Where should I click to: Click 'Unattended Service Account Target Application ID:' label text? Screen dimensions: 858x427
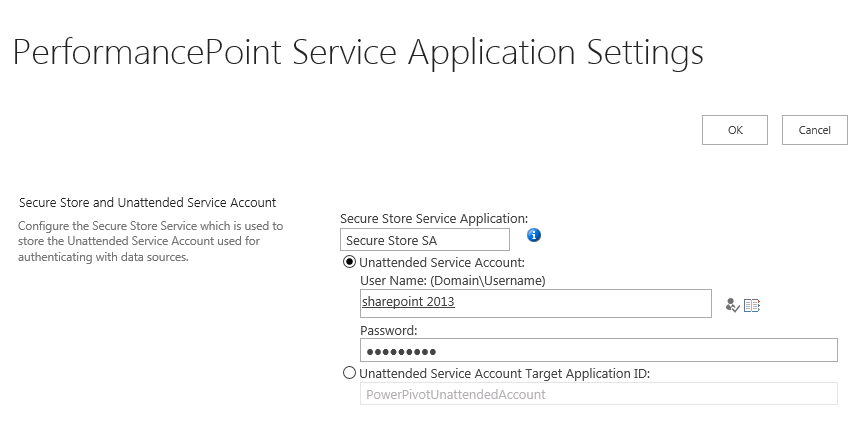[504, 373]
